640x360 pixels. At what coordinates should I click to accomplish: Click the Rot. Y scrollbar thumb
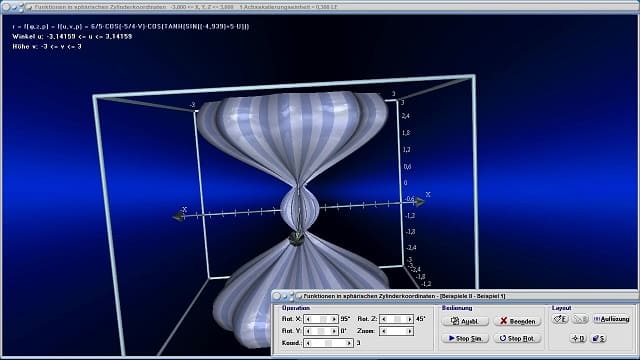tap(321, 331)
